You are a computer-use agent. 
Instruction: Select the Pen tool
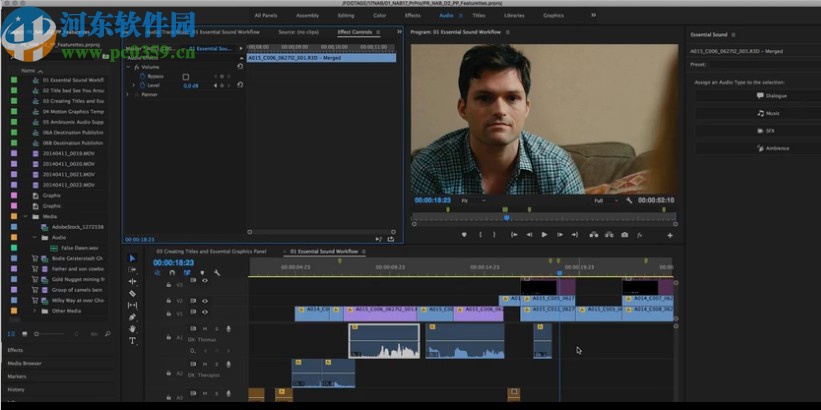[132, 317]
